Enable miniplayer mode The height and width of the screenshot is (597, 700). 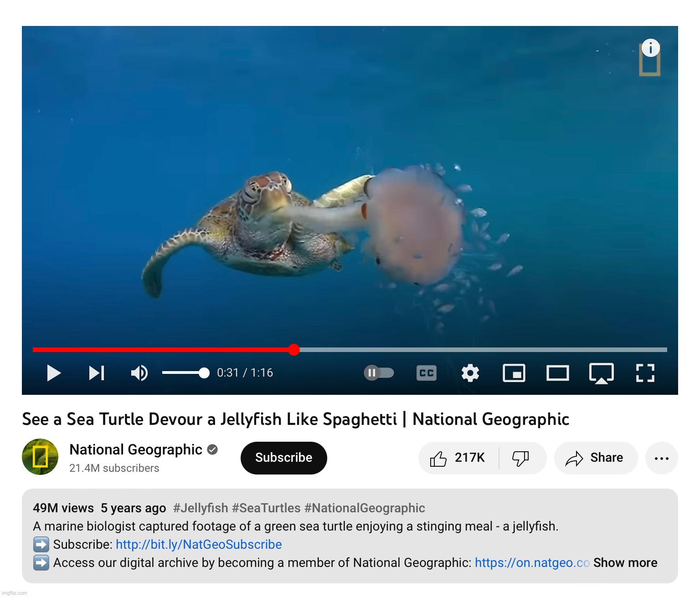pos(514,373)
